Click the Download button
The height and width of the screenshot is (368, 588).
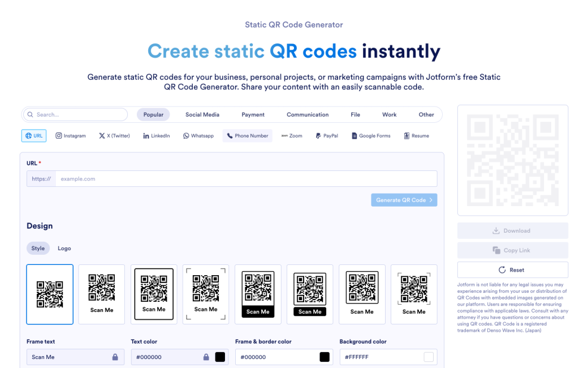(513, 230)
